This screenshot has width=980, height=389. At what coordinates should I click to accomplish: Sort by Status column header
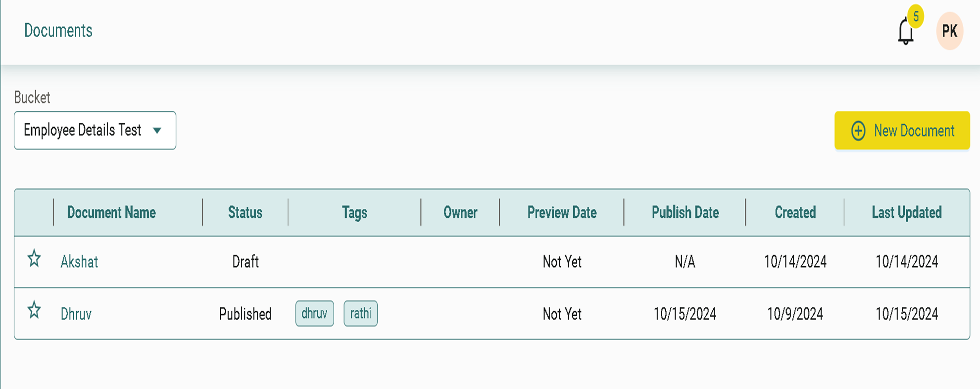pyautogui.click(x=245, y=213)
